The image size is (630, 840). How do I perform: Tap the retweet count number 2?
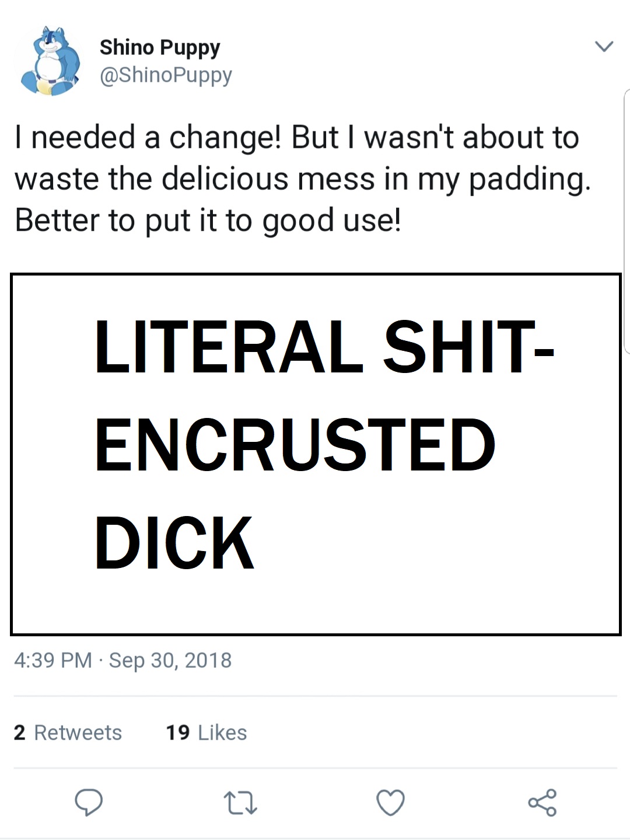[x=20, y=733]
